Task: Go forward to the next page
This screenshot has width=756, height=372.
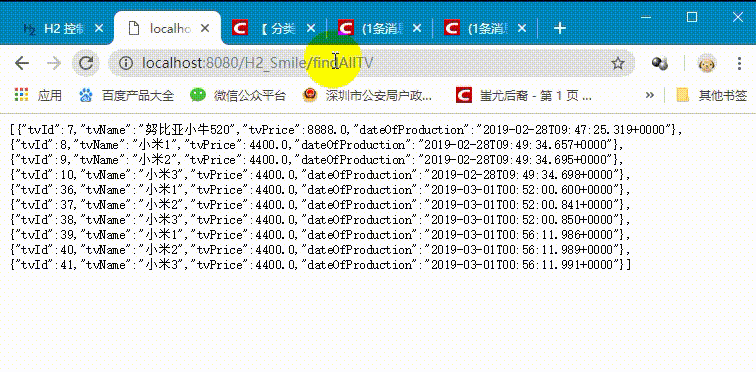Action: pos(54,63)
